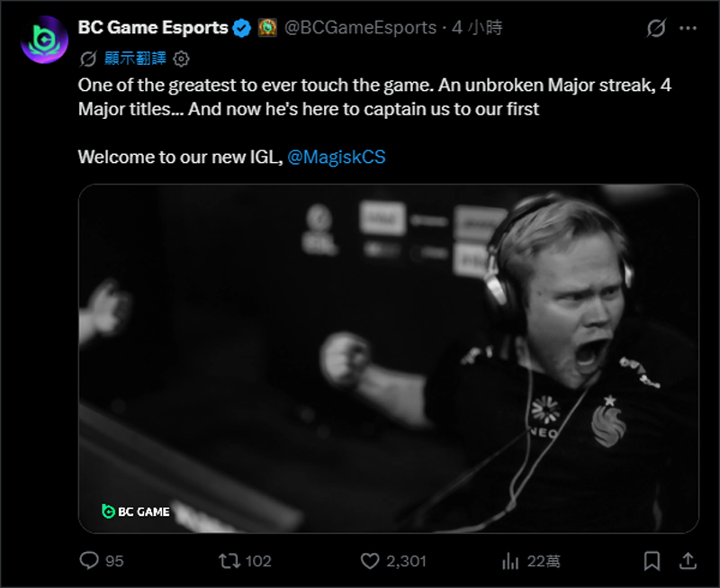
Task: Click the affiliate badge beside verified mark
Action: pos(267,28)
